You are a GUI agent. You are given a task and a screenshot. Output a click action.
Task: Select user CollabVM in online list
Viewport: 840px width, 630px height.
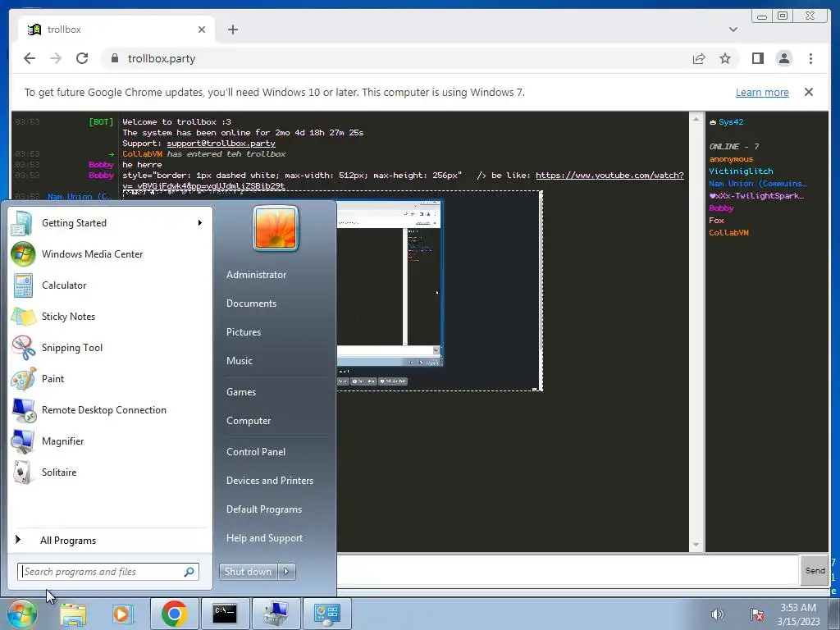click(728, 232)
